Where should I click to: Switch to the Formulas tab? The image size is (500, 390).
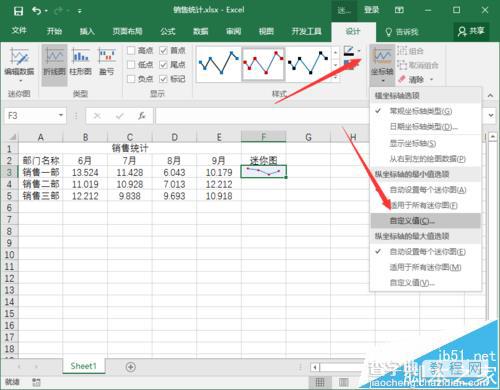pos(168,31)
